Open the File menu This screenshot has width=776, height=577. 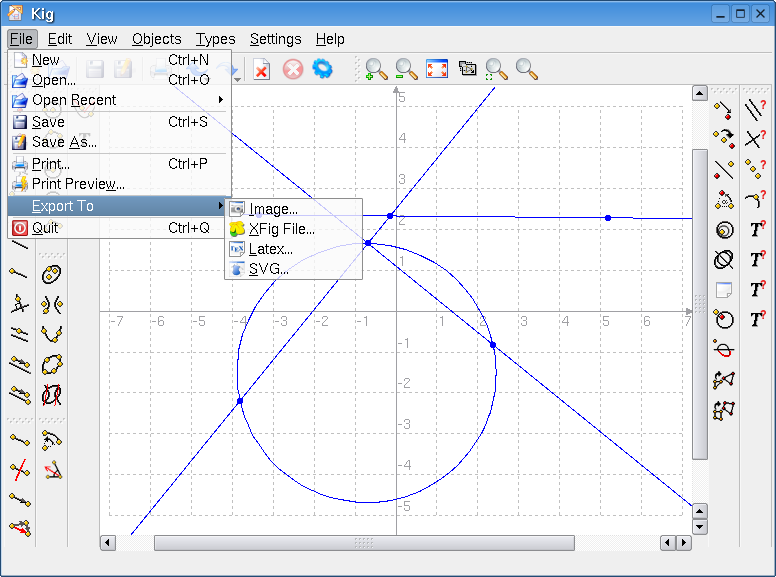22,39
